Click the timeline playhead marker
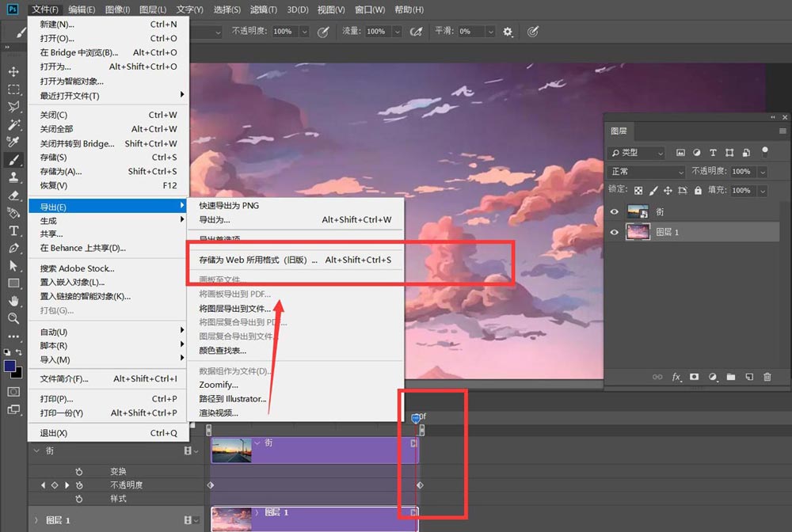This screenshot has width=792, height=532. point(416,418)
